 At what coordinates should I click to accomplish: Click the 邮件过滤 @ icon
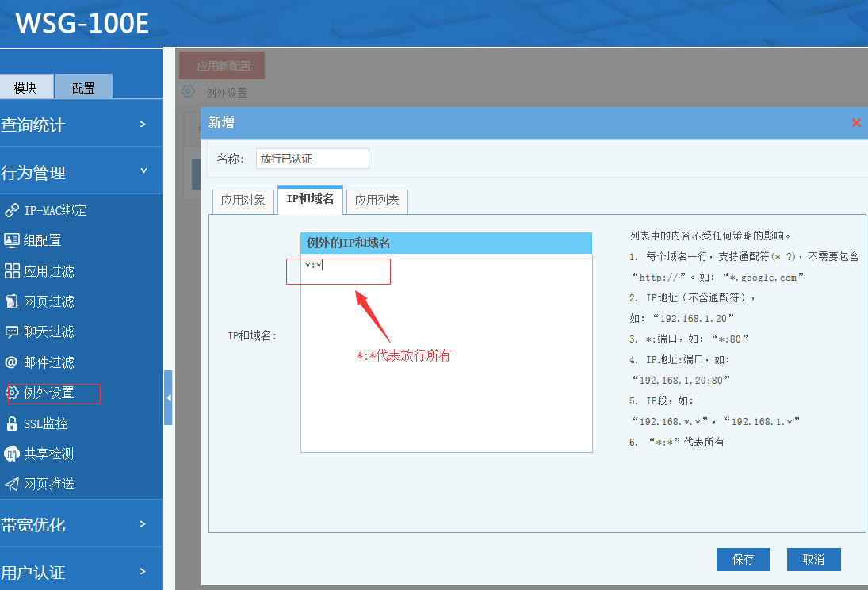11,362
